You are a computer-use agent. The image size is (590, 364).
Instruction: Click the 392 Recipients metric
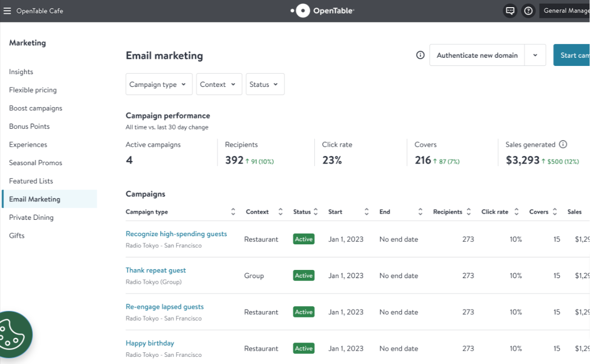(x=234, y=160)
